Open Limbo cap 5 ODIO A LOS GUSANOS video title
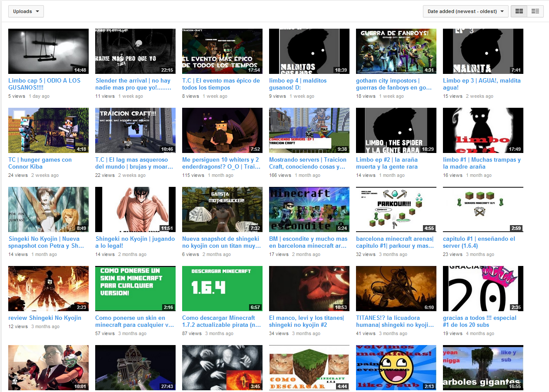Screen dimensions: 549x392 [44, 84]
